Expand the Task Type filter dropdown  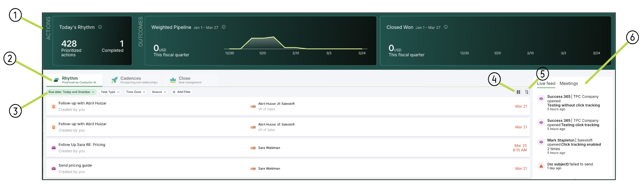tap(110, 92)
